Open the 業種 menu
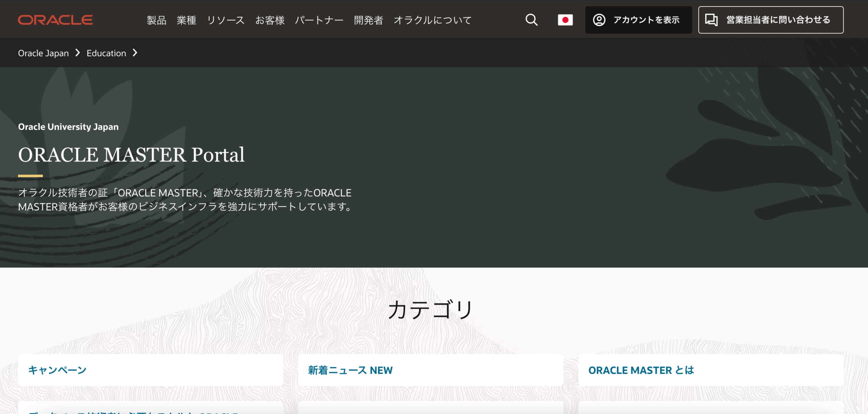Screen dimensions: 868x414 click(186, 20)
